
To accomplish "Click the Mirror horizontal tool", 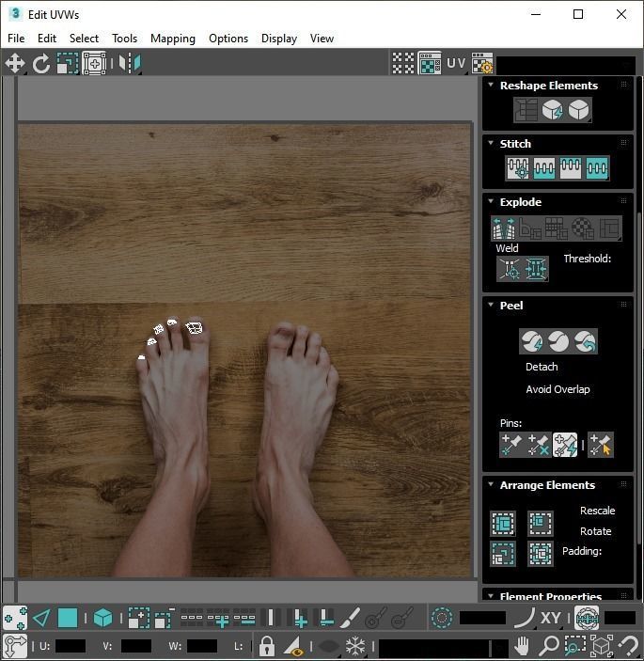I will tap(130, 64).
